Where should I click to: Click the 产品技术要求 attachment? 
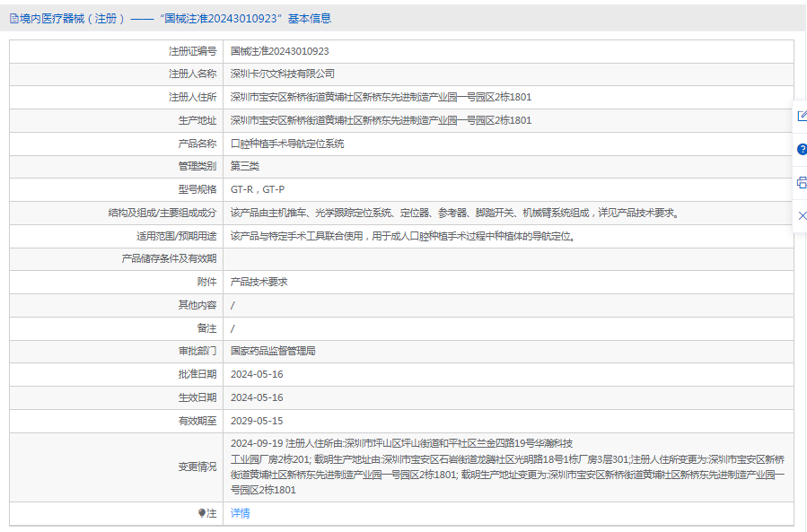coord(259,282)
